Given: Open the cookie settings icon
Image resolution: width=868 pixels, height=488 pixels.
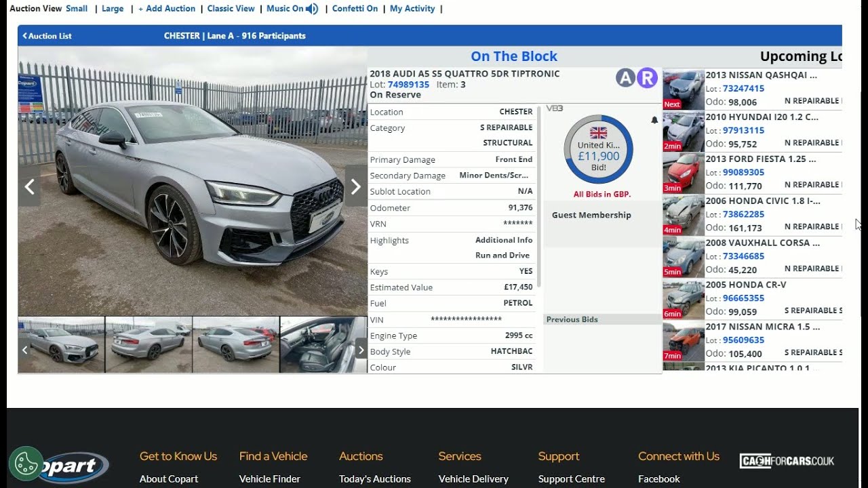Looking at the screenshot, I should (x=26, y=464).
